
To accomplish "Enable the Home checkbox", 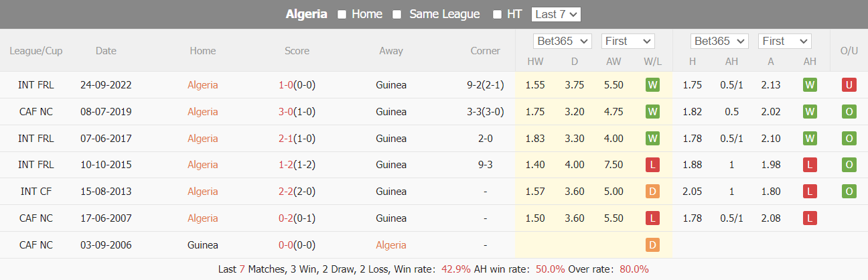I will tap(342, 14).
